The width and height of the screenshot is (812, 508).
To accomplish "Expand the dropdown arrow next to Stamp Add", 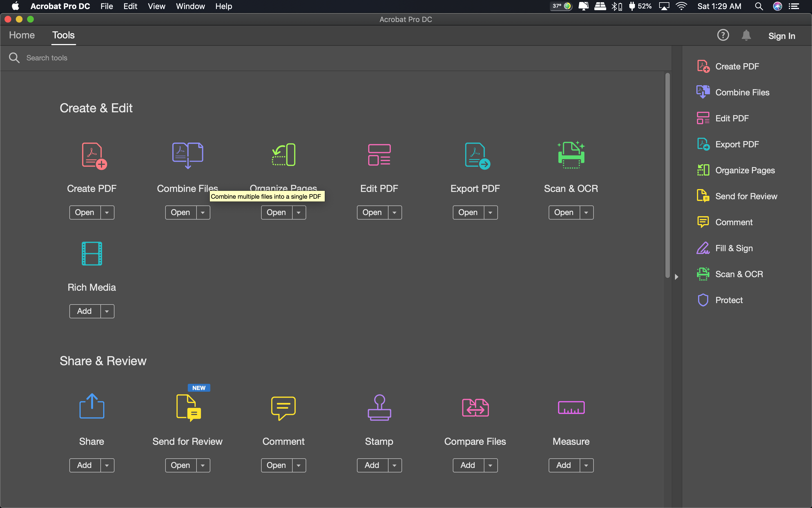I will 395,465.
